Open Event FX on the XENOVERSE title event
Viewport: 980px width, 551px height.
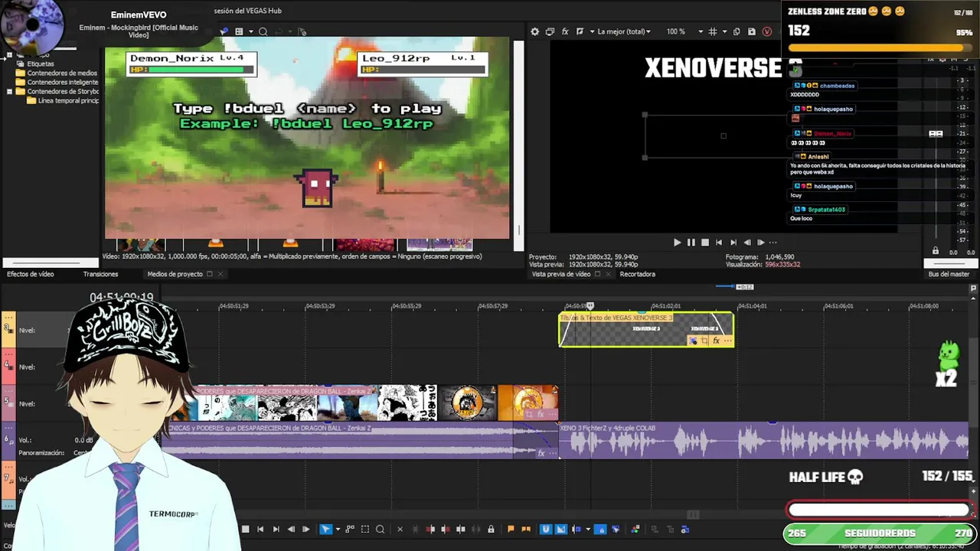[716, 341]
